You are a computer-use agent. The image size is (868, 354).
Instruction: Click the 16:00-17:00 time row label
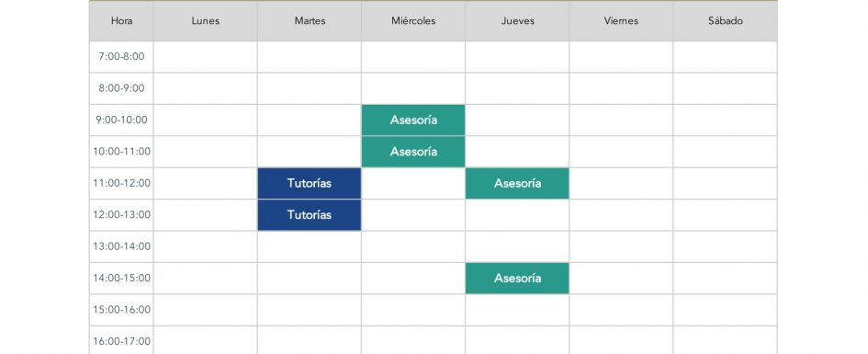121,341
